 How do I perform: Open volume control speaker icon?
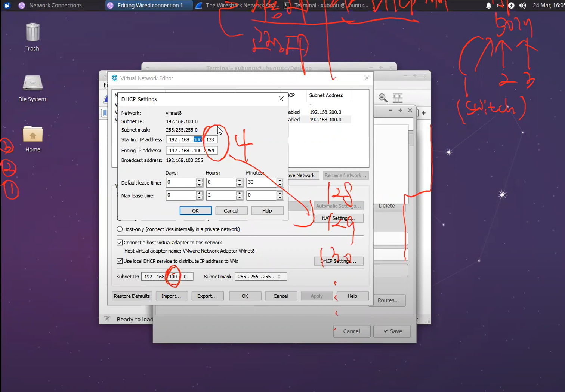(522, 5)
